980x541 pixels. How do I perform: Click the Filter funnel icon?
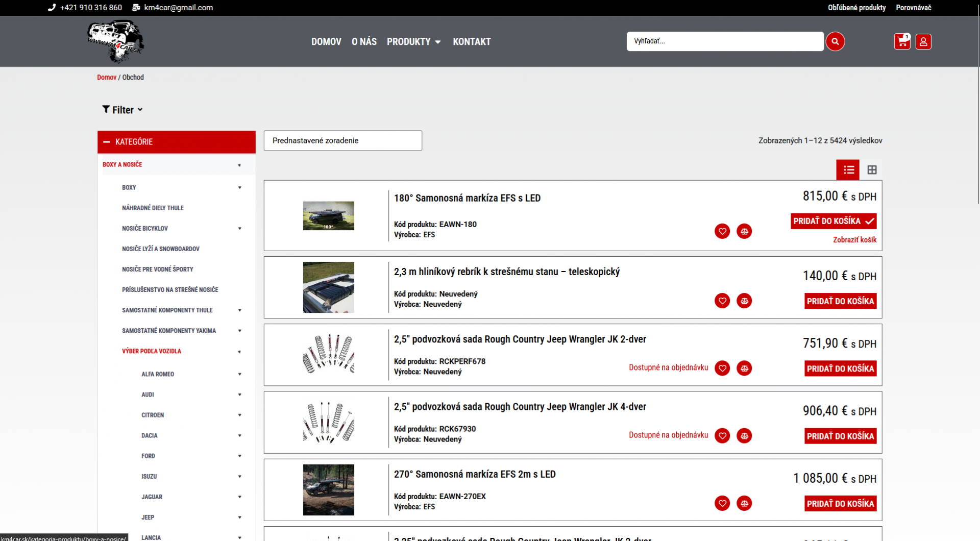106,109
